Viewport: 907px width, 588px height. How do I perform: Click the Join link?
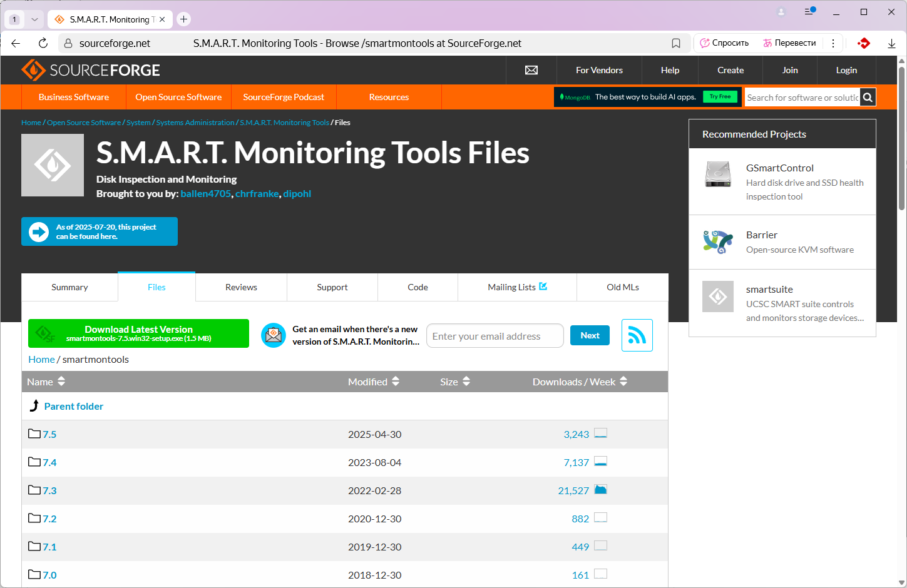pyautogui.click(x=790, y=70)
